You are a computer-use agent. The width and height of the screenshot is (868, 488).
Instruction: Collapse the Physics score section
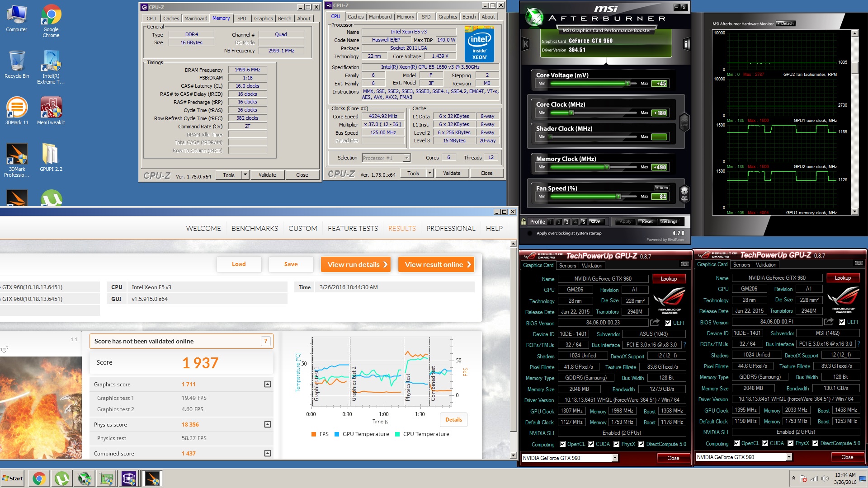coord(268,424)
